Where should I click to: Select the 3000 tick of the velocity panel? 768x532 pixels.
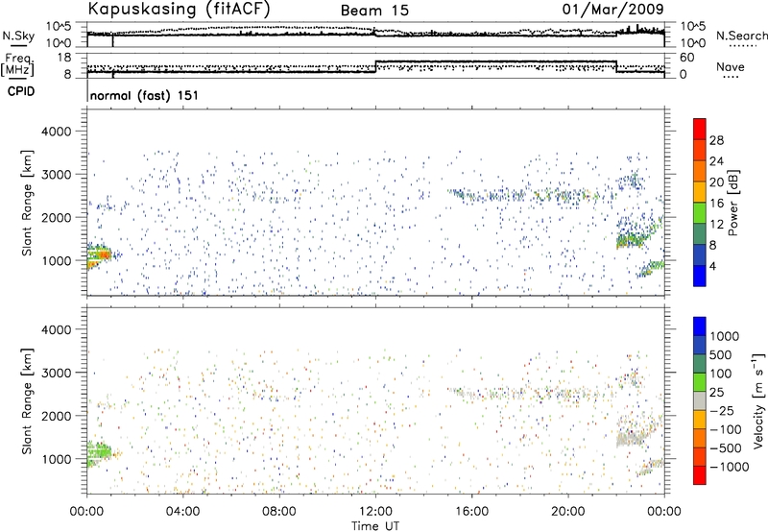pos(56,373)
